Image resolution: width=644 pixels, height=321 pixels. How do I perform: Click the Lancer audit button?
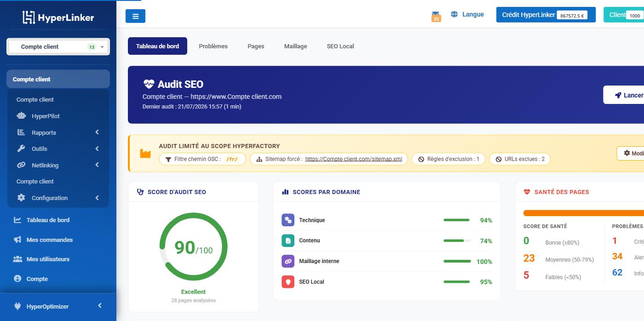pos(624,95)
